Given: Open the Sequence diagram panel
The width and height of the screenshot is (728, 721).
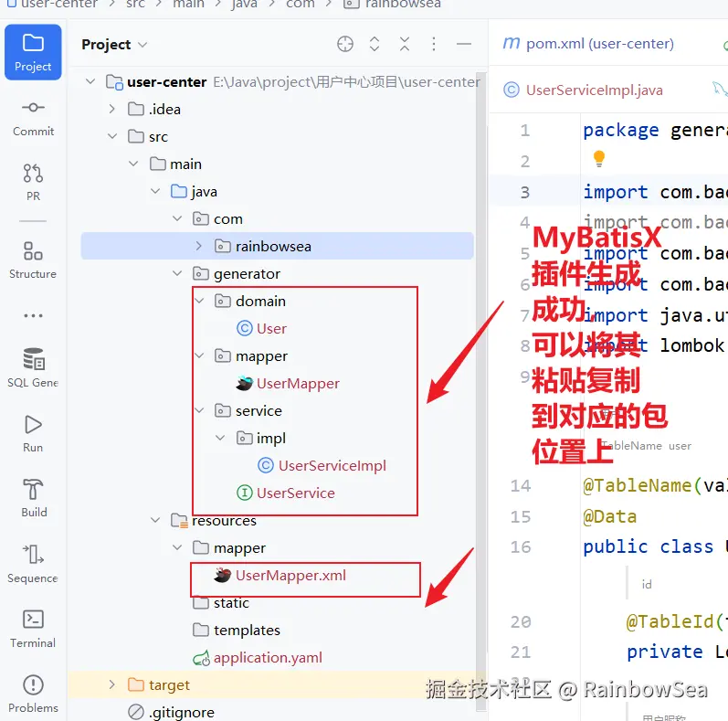Looking at the screenshot, I should [33, 564].
